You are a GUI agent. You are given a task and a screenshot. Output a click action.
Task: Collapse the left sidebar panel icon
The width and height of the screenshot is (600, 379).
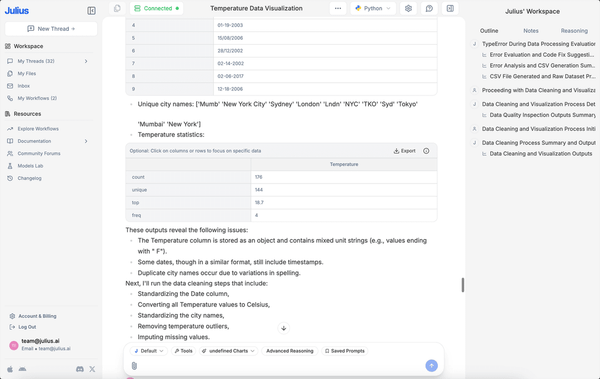click(91, 11)
